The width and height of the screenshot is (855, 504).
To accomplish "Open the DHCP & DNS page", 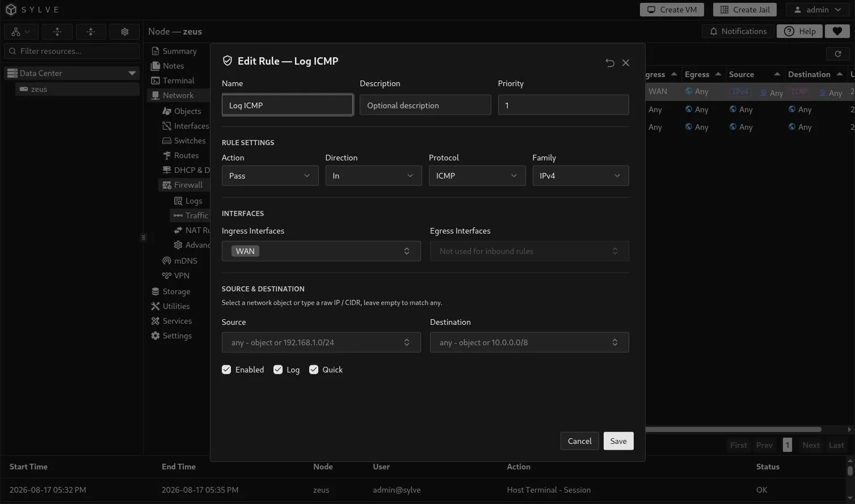I will pyautogui.click(x=191, y=170).
